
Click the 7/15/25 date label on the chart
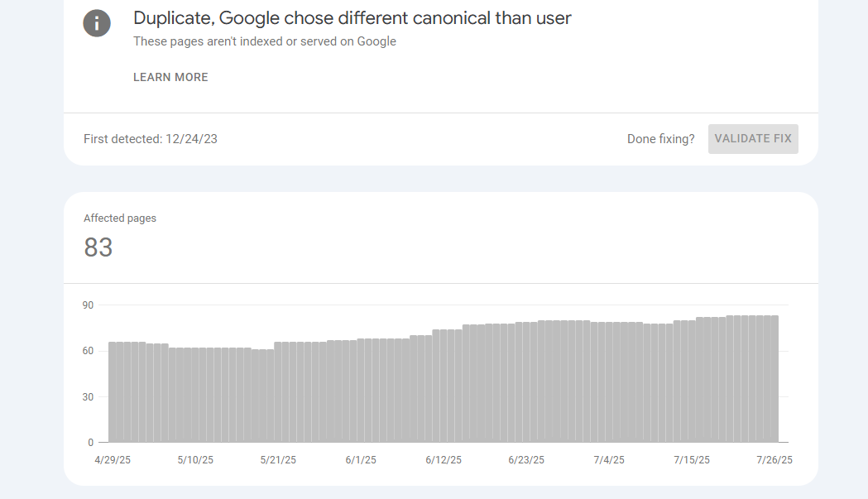(692, 459)
